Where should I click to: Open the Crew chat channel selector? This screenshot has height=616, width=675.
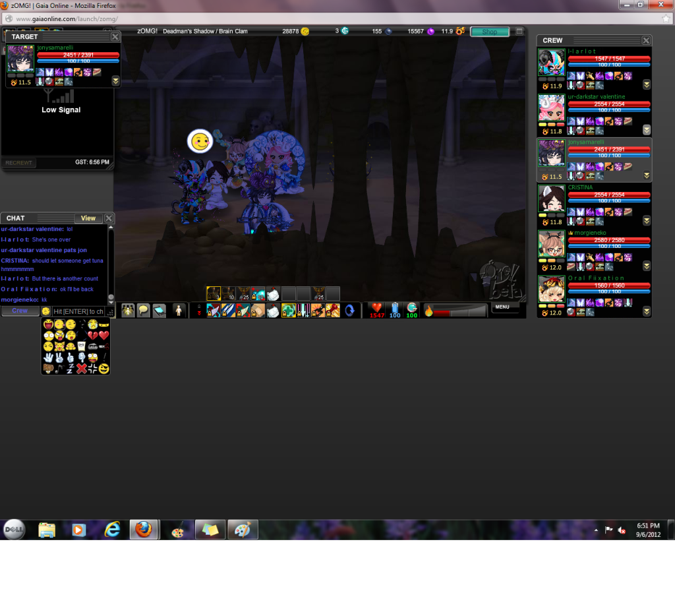pyautogui.click(x=20, y=311)
